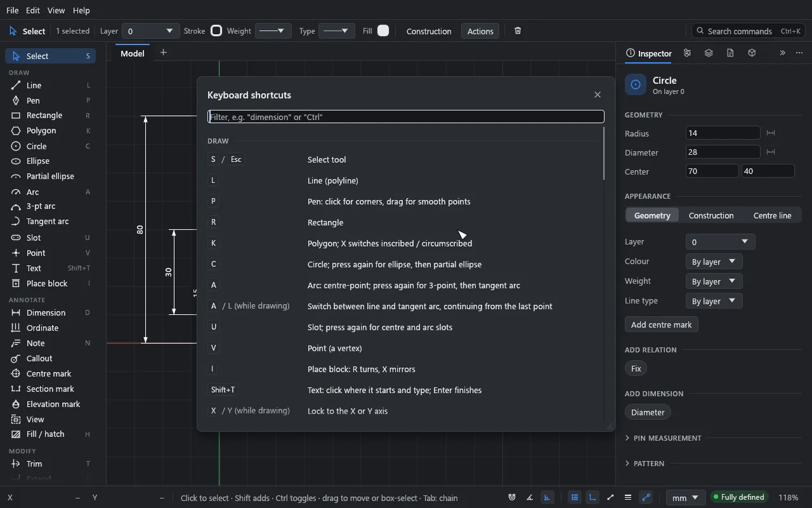Click the link icon beside Radius field
The width and height of the screenshot is (812, 508).
[x=771, y=133]
